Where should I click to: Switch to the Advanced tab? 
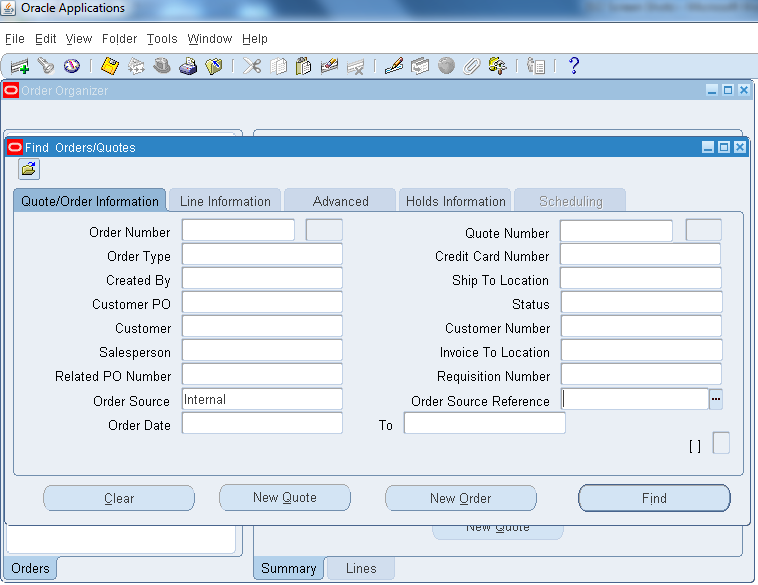(340, 201)
